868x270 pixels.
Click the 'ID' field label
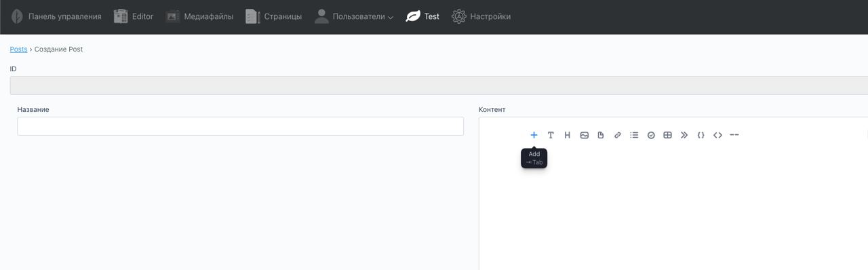point(13,69)
